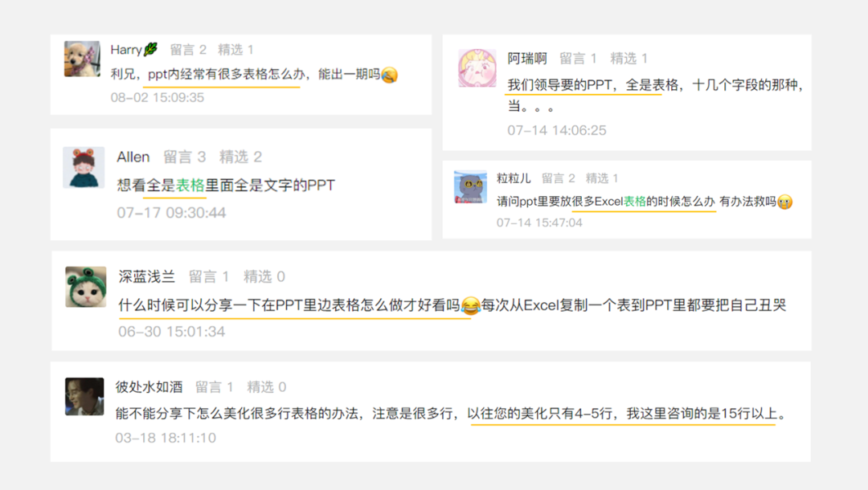Click timestamp 06-30 15:01:34
This screenshot has height=490, width=868.
pos(172,332)
